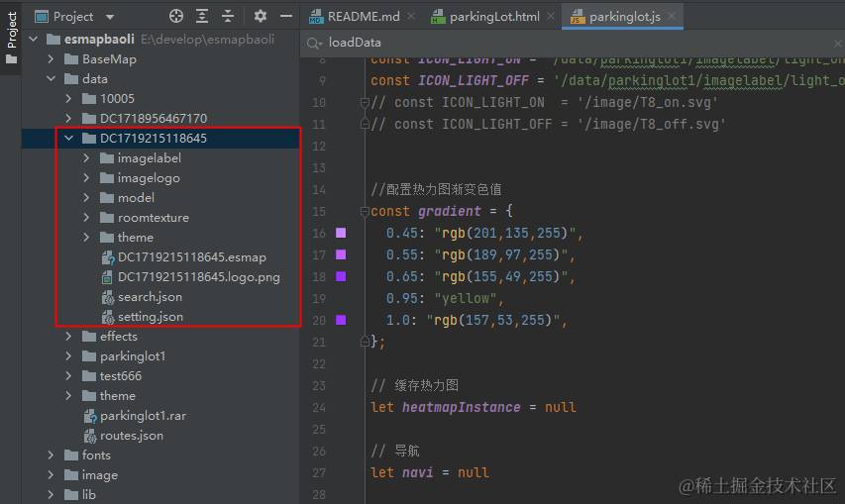The width and height of the screenshot is (845, 504).
Task: Open color swatch for rgb(155,49,255)
Action: 341,276
